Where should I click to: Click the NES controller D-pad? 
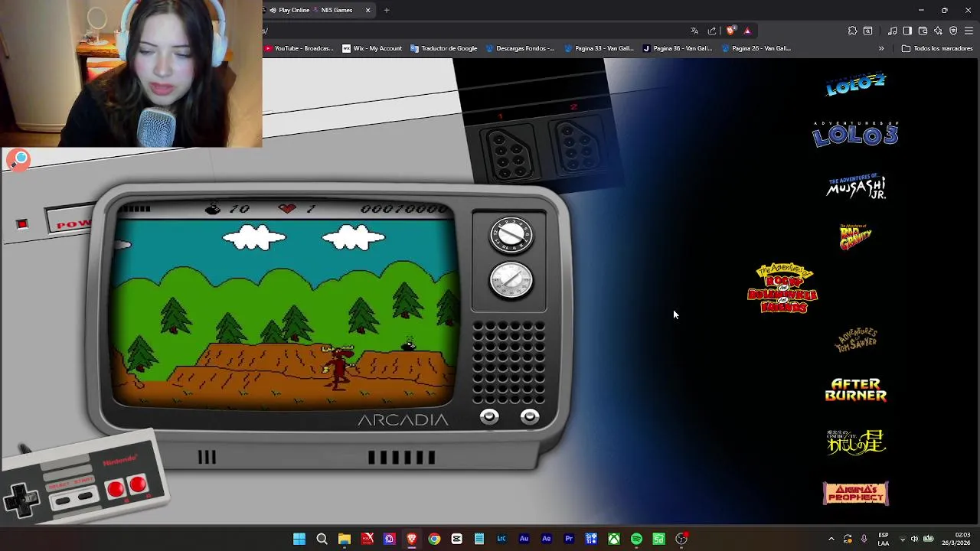(x=20, y=500)
